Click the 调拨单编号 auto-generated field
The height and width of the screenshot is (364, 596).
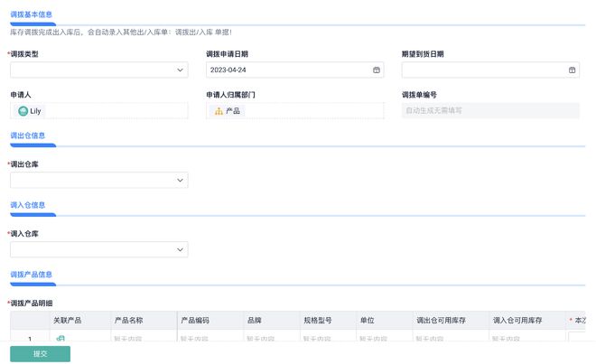490,111
